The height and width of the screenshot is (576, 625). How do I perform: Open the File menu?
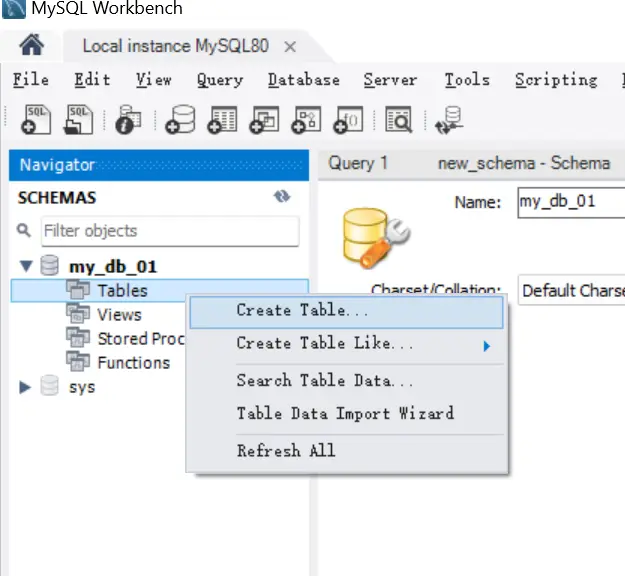coord(31,80)
